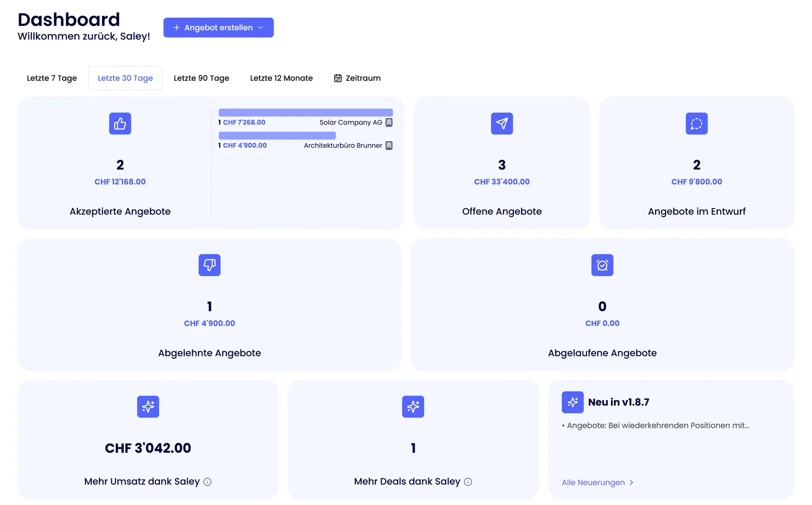Click the sparkle icon beside Neu in v1.8.7

click(572, 402)
